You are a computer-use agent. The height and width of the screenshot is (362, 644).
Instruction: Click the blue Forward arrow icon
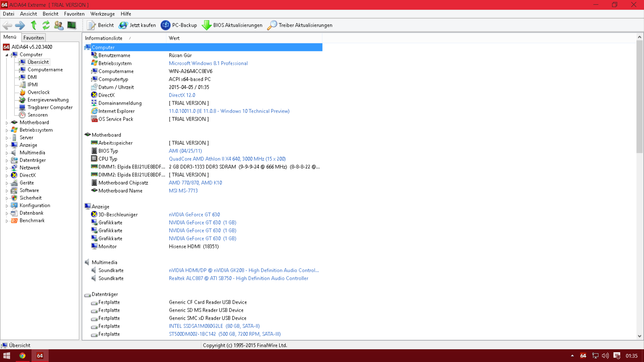coord(20,25)
